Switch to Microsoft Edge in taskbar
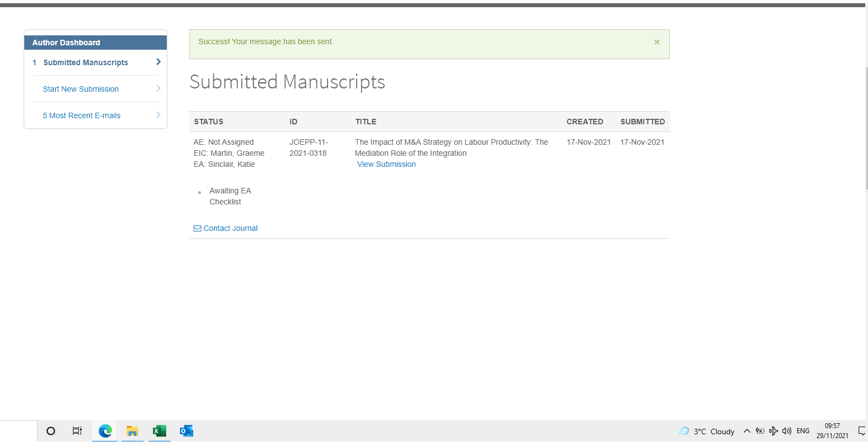 [x=105, y=431]
